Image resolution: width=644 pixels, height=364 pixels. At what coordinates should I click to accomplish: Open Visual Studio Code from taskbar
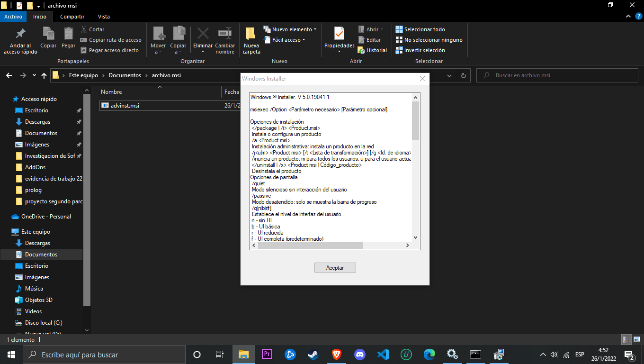click(383, 354)
